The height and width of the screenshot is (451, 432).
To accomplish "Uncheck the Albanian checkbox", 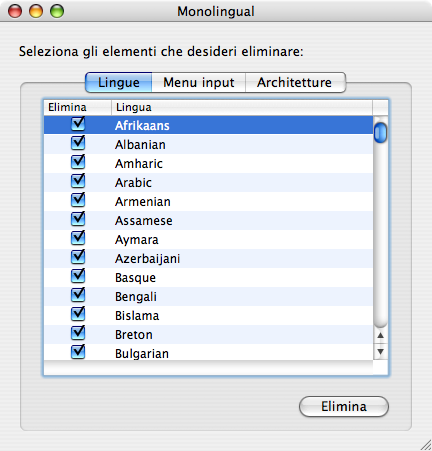I will [78, 144].
